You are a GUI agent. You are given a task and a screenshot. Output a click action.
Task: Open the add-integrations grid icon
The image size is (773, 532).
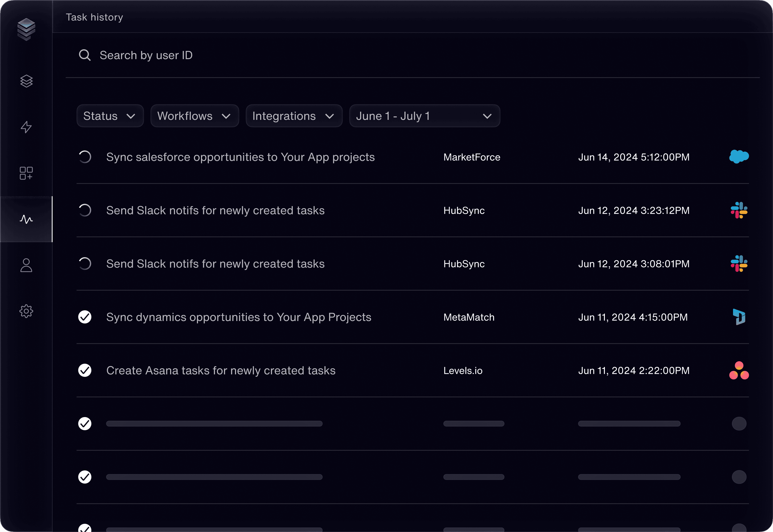[26, 173]
